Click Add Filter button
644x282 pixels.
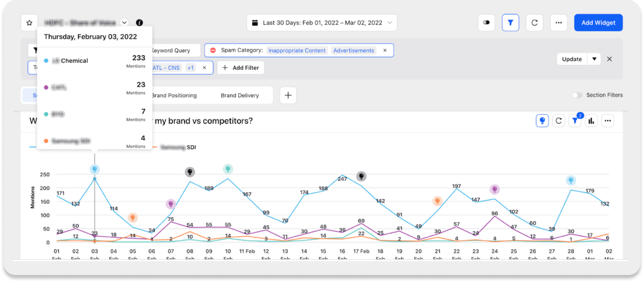coord(240,68)
